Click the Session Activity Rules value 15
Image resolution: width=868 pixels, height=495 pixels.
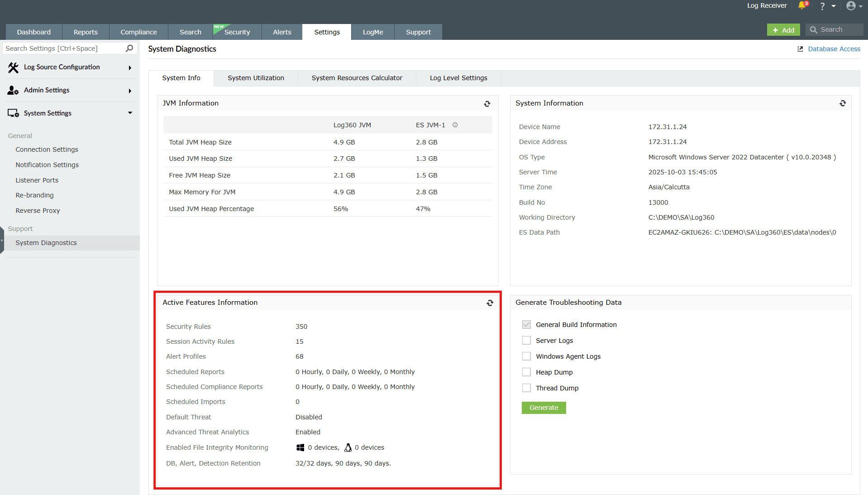pos(300,341)
